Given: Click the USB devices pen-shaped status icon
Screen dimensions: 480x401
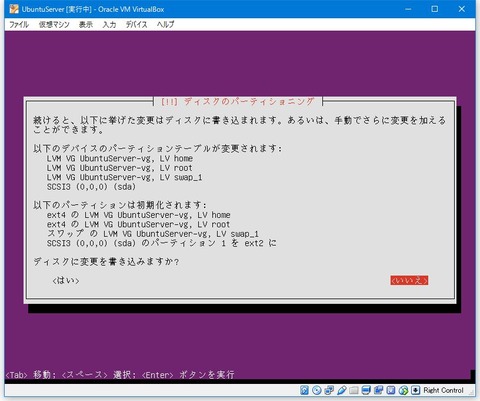Looking at the screenshot, I should coord(341,390).
